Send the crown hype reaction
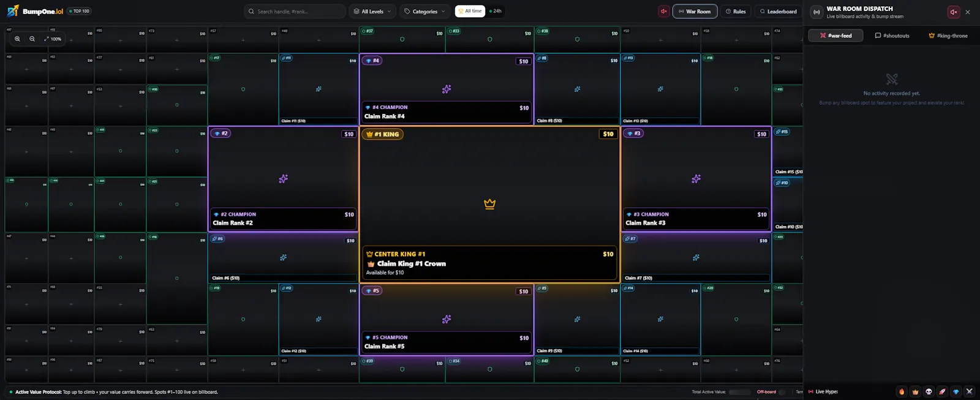The image size is (980, 400). point(915,391)
